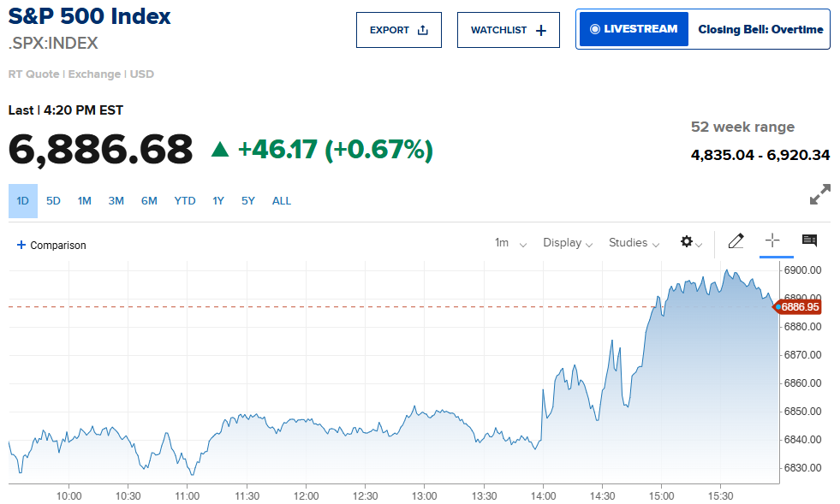This screenshot has width=840, height=504.
Task: Click the Livestream radio icon
Action: click(595, 29)
